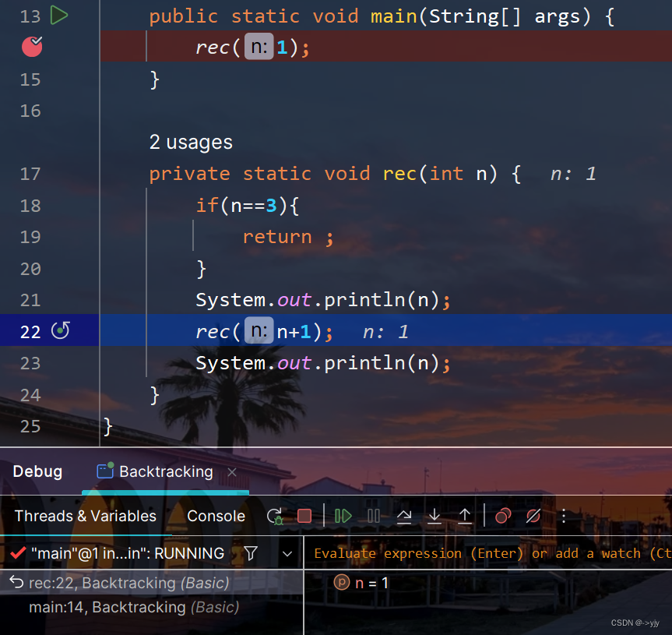Toggle the breakpoint on line 14
This screenshot has width=672, height=635.
(x=30, y=47)
